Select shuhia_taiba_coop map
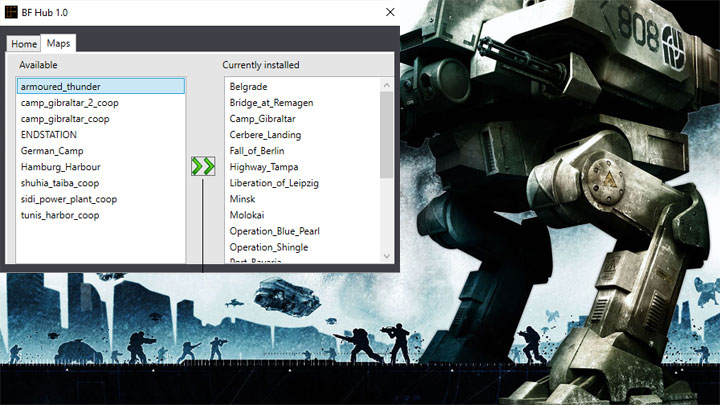Viewport: 720px width, 405px height. coord(101,183)
